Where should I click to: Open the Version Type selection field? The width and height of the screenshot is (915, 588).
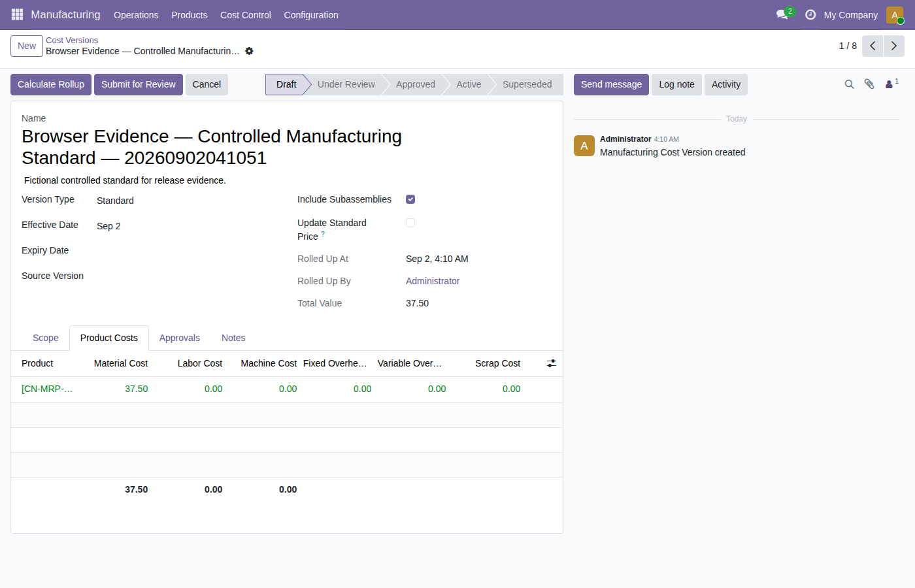point(186,201)
